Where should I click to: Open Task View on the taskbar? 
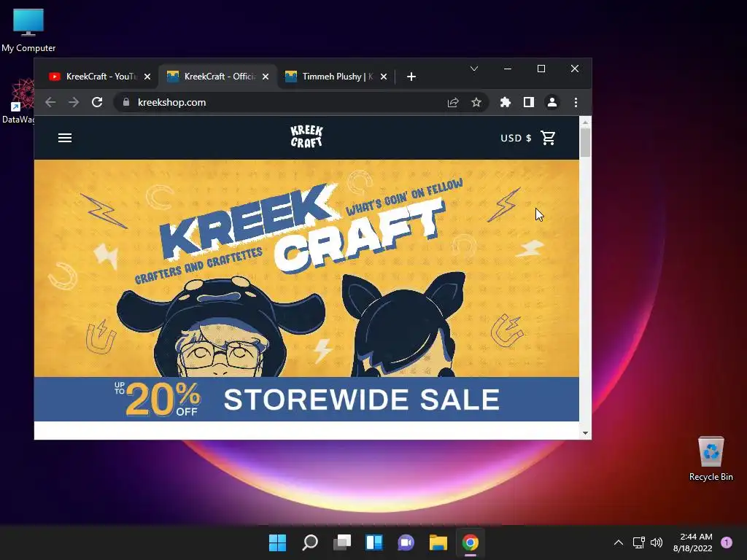(x=342, y=542)
